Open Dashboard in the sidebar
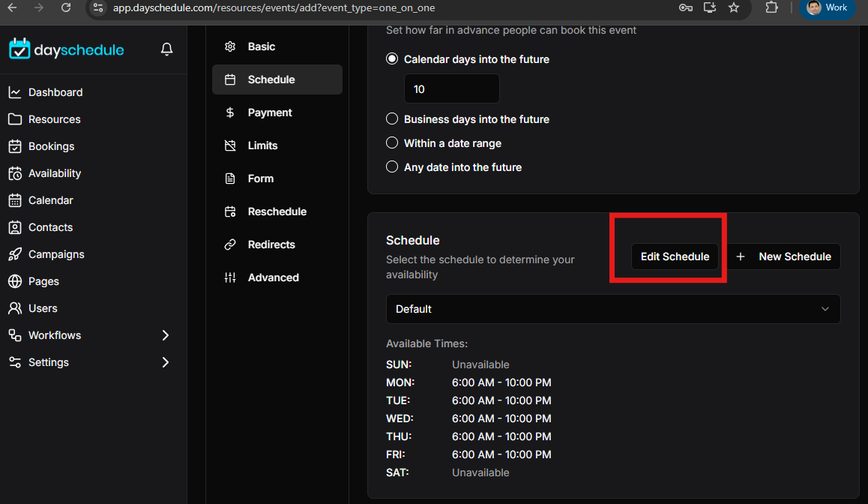The height and width of the screenshot is (504, 868). pos(55,92)
